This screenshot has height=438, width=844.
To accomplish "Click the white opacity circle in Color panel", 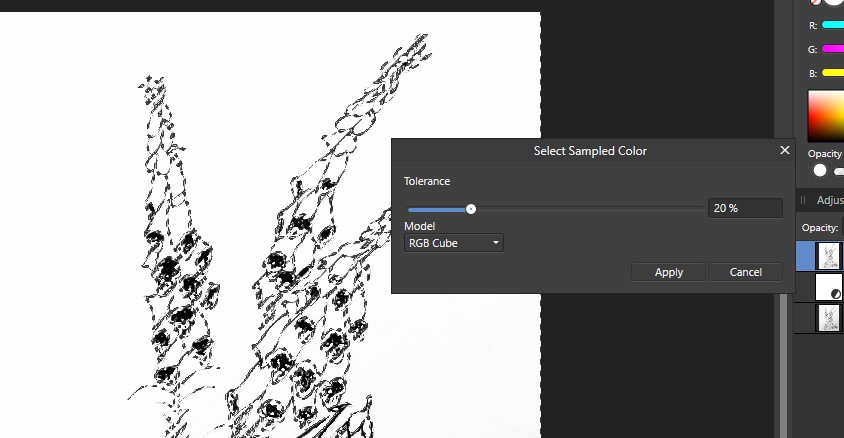I will click(820, 171).
